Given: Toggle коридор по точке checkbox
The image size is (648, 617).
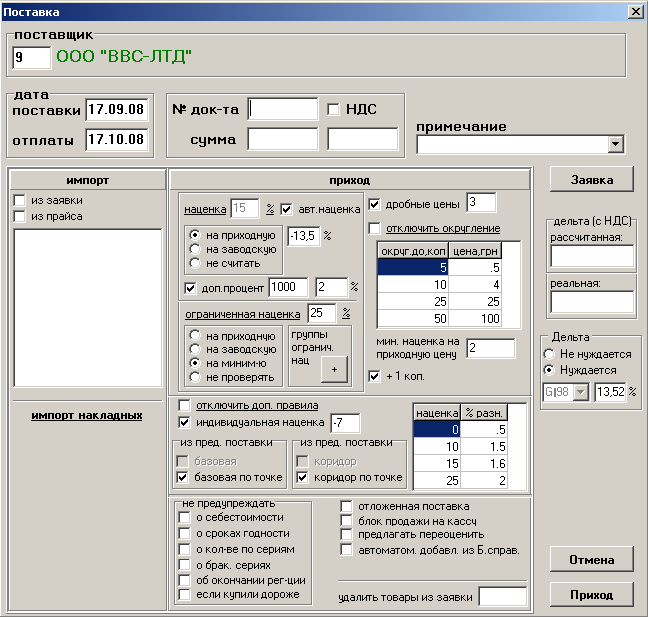Looking at the screenshot, I should [x=303, y=477].
